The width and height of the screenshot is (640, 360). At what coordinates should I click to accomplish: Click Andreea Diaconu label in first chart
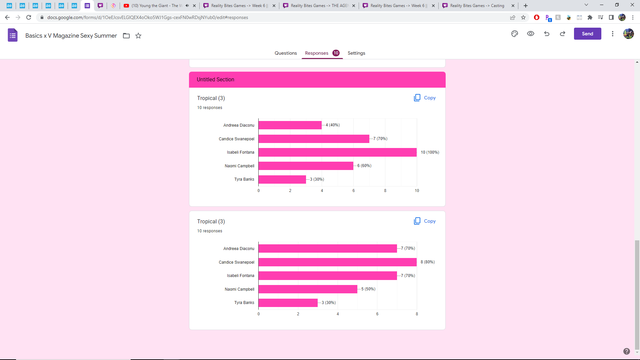pos(239,125)
